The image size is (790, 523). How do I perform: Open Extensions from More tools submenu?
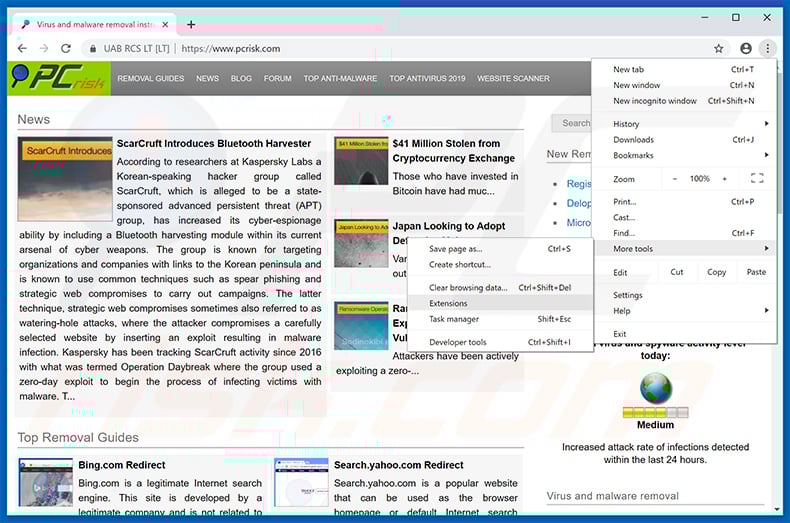pos(500,303)
